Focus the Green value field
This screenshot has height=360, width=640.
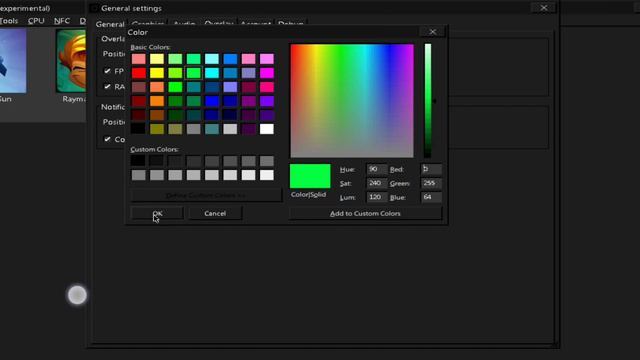click(431, 183)
